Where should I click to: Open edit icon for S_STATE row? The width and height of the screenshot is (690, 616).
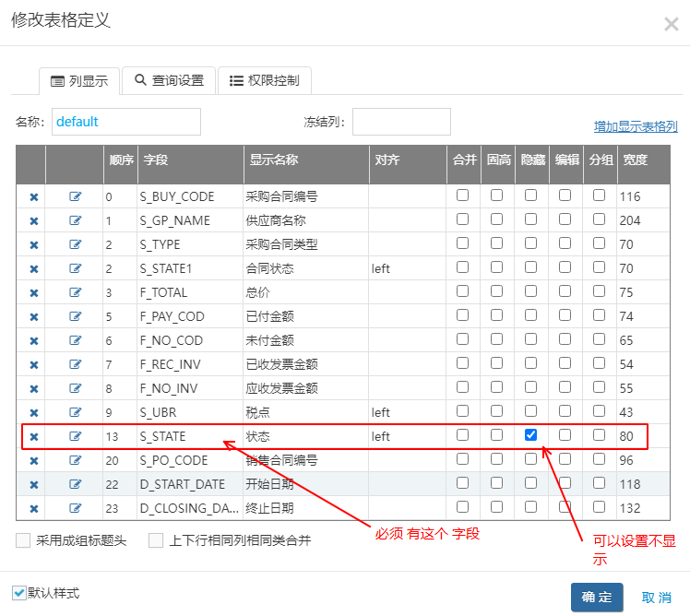point(76,436)
